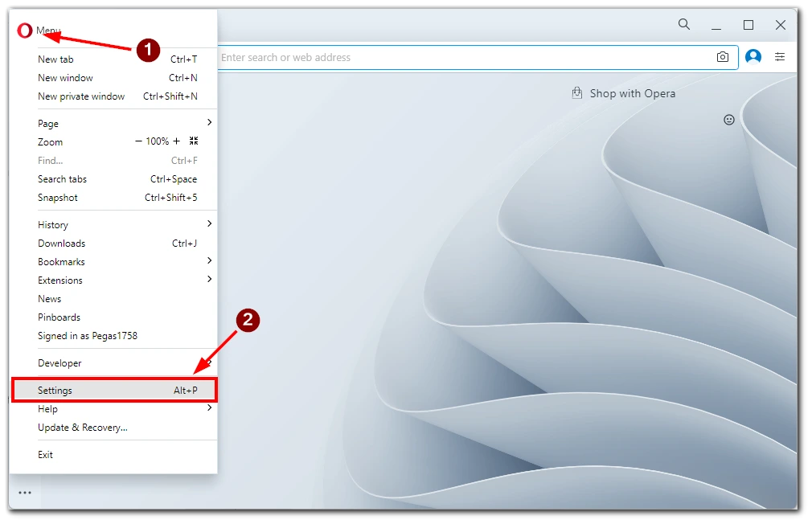
Task: Click the smiley face feedback icon
Action: 729,120
